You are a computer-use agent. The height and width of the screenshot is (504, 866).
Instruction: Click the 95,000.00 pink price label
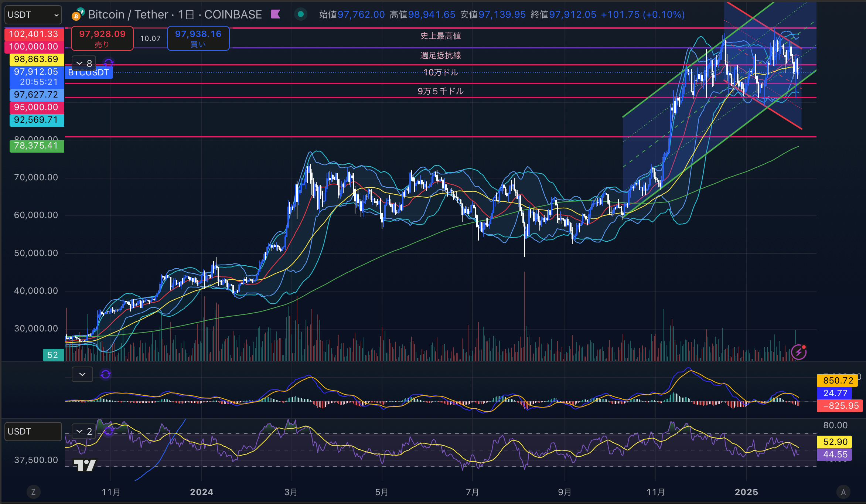click(x=36, y=107)
